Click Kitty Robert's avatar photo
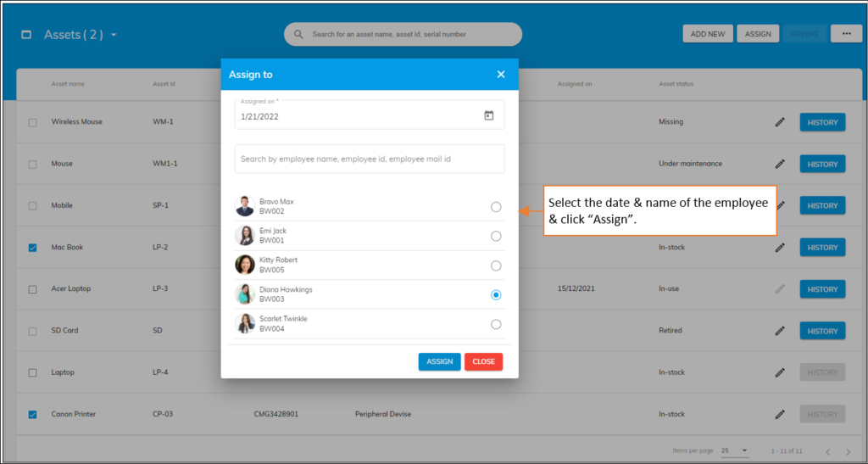Screen dimensions: 868x464 [x=245, y=265]
